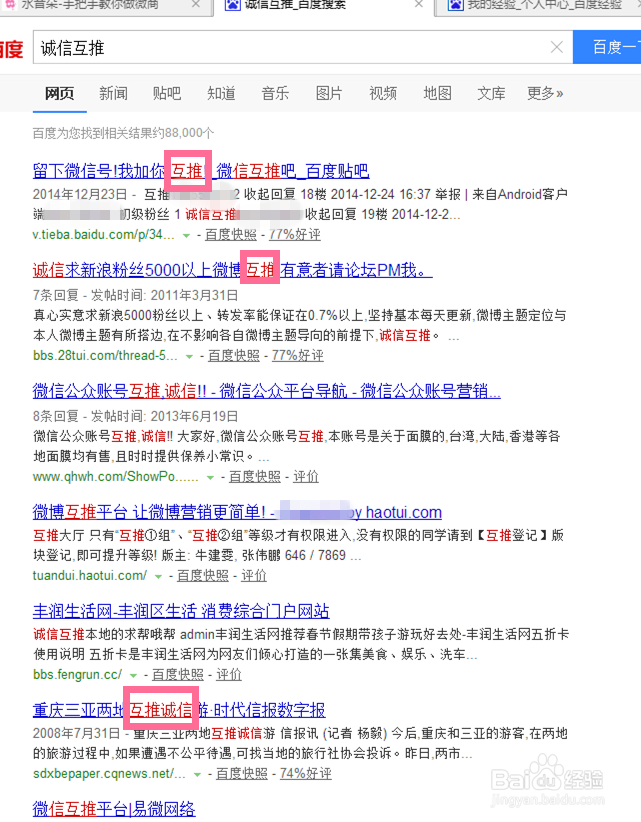Click URL text bbs.fengrun.cc/
Image resolution: width=641 pixels, height=822 pixels.
[77, 675]
